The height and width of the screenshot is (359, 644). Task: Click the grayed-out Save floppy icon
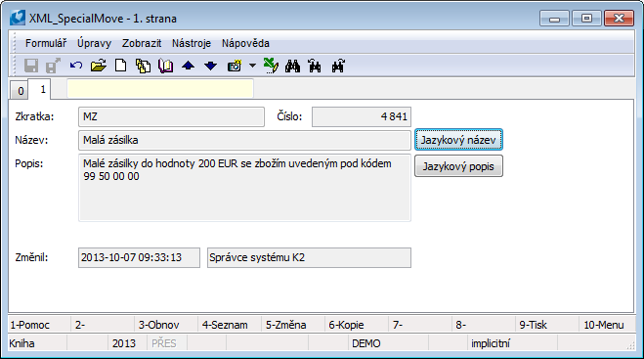point(31,66)
